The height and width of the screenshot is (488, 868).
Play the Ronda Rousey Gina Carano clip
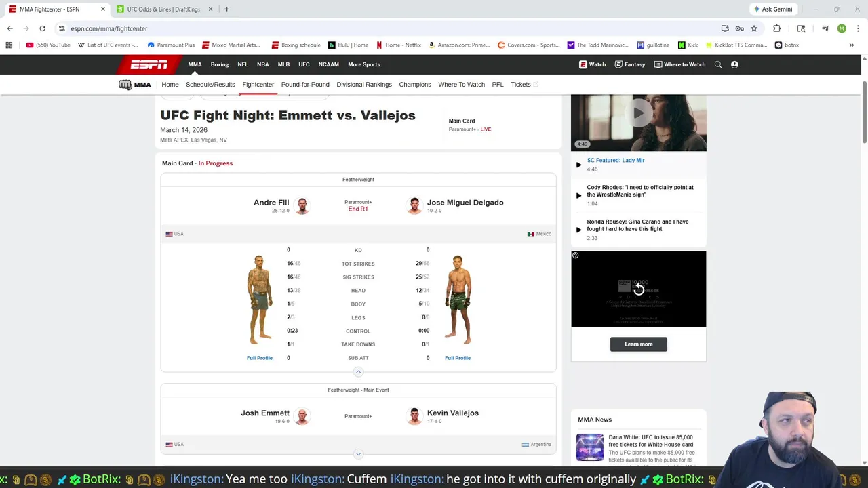(x=578, y=230)
